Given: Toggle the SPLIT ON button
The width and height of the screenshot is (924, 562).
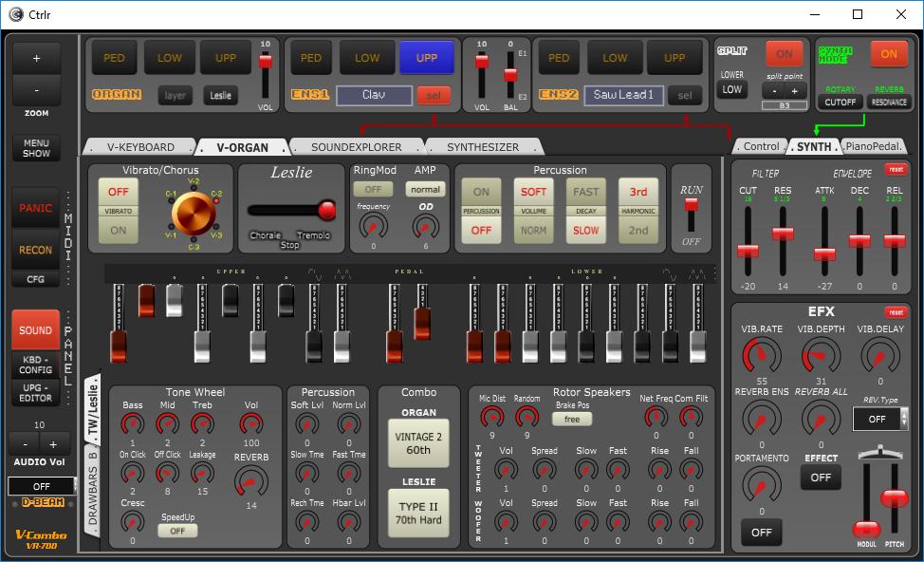Looking at the screenshot, I should click(x=785, y=54).
